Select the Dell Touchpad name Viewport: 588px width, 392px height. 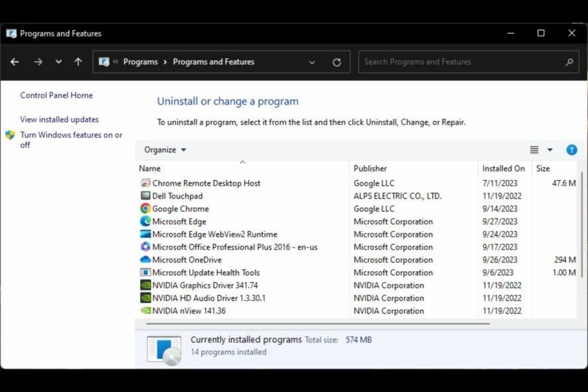(177, 196)
